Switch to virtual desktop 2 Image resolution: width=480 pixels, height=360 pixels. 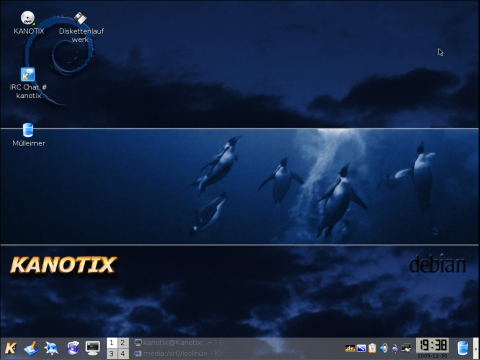(x=123, y=343)
